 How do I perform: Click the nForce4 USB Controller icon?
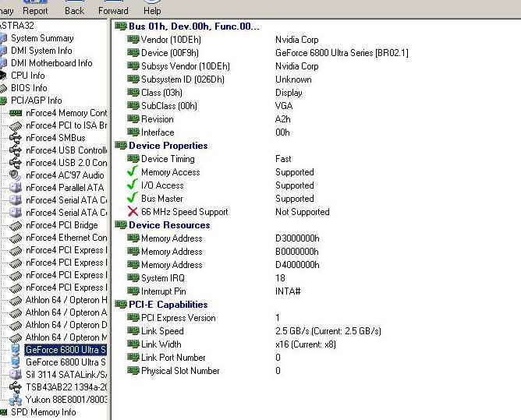[x=16, y=150]
